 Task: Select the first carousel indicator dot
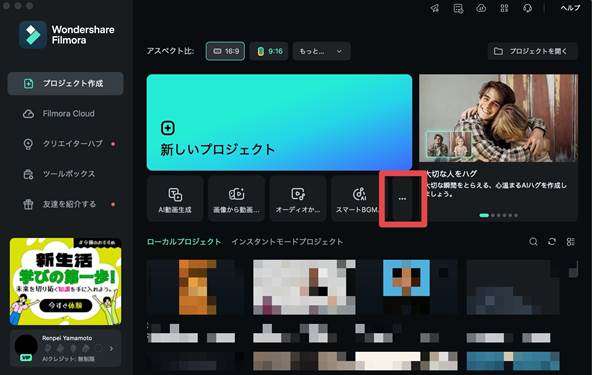click(x=484, y=215)
